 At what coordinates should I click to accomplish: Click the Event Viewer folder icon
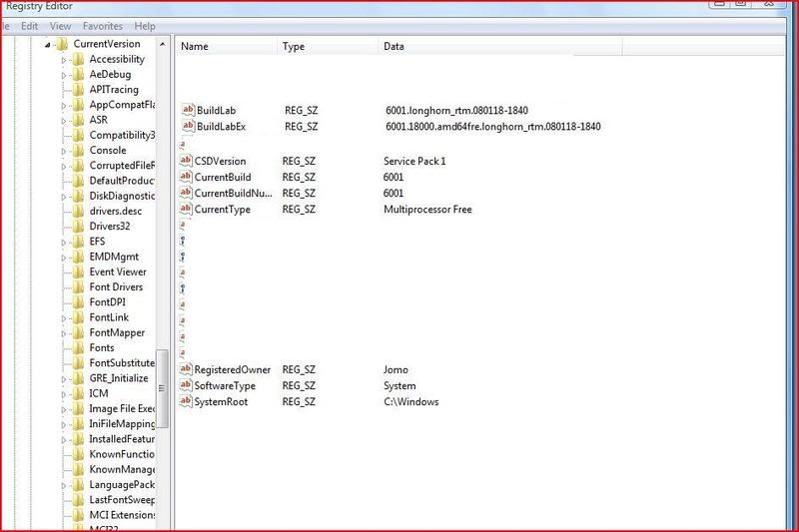pyautogui.click(x=78, y=272)
